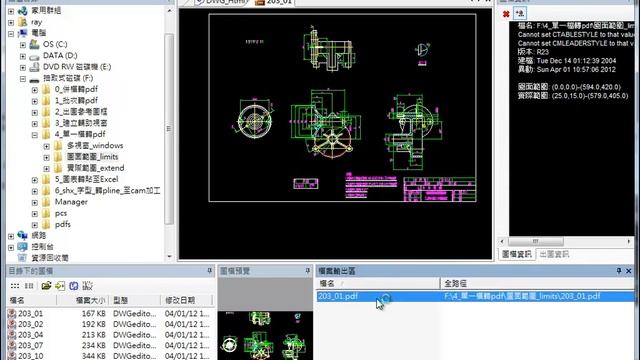Select the 0_併檔轉pdf folder
Viewport: 640px width, 360px height.
76,89
